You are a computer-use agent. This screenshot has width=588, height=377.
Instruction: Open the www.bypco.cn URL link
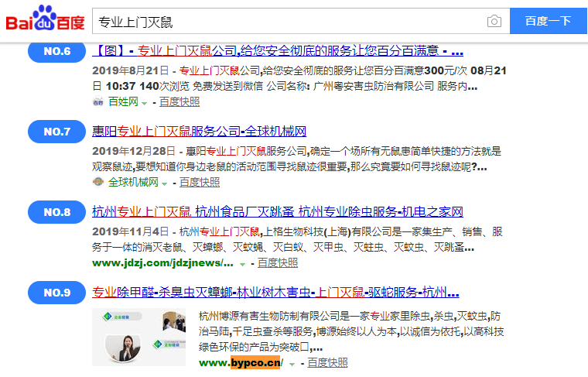[241, 363]
